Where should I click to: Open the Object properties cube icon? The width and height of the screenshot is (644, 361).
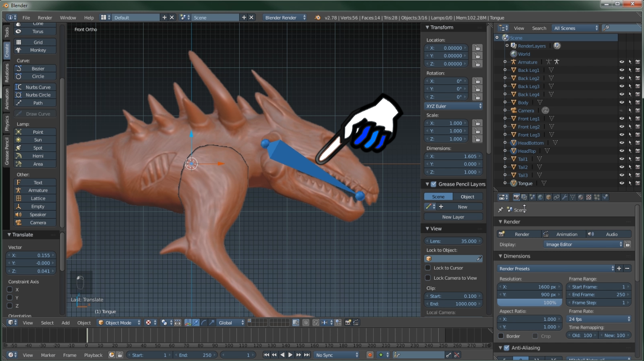pos(548,197)
